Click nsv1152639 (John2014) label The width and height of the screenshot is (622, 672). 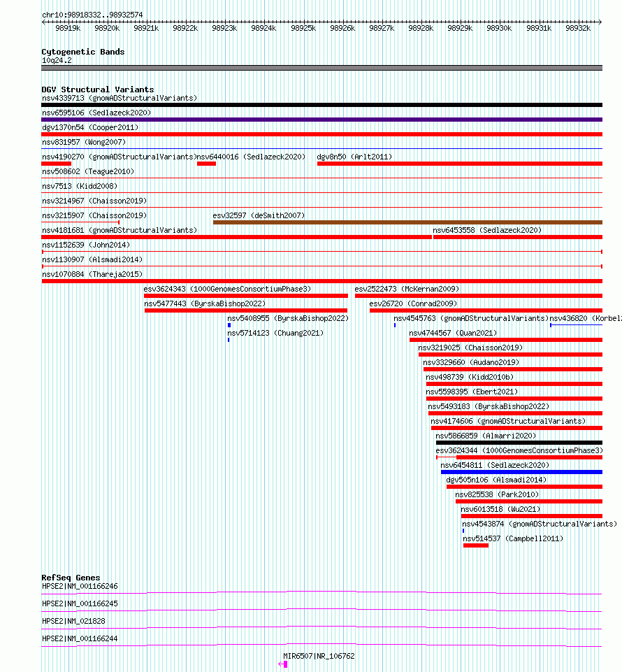click(x=86, y=245)
